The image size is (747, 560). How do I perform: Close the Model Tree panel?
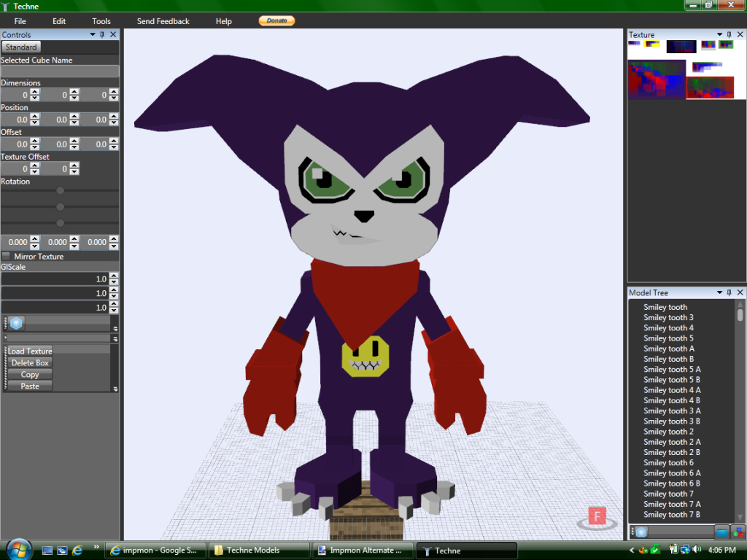pyautogui.click(x=740, y=292)
